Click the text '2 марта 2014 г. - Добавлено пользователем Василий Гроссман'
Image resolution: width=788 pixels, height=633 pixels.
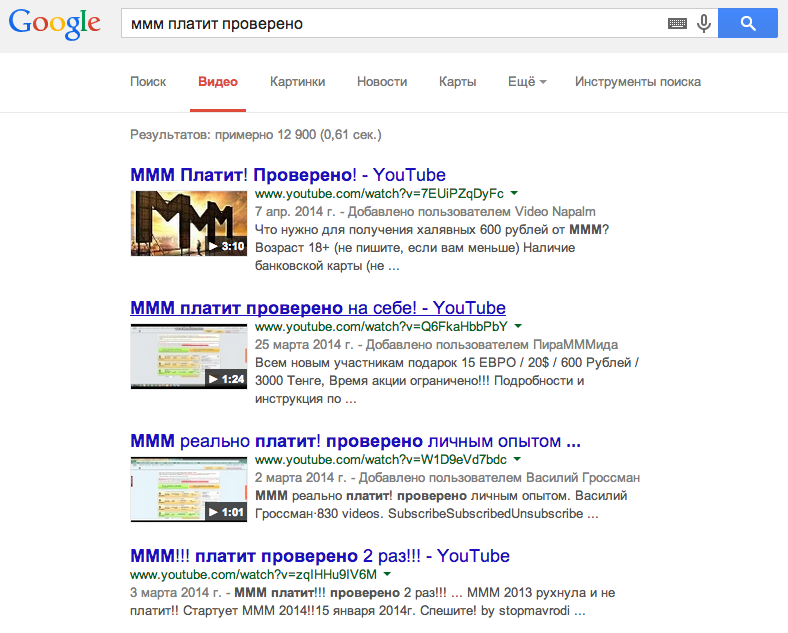click(x=447, y=477)
